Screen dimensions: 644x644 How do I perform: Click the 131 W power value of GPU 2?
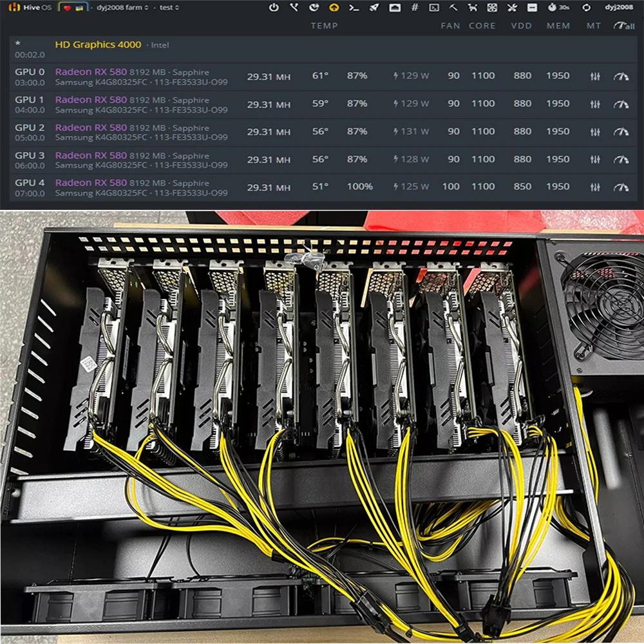click(411, 131)
